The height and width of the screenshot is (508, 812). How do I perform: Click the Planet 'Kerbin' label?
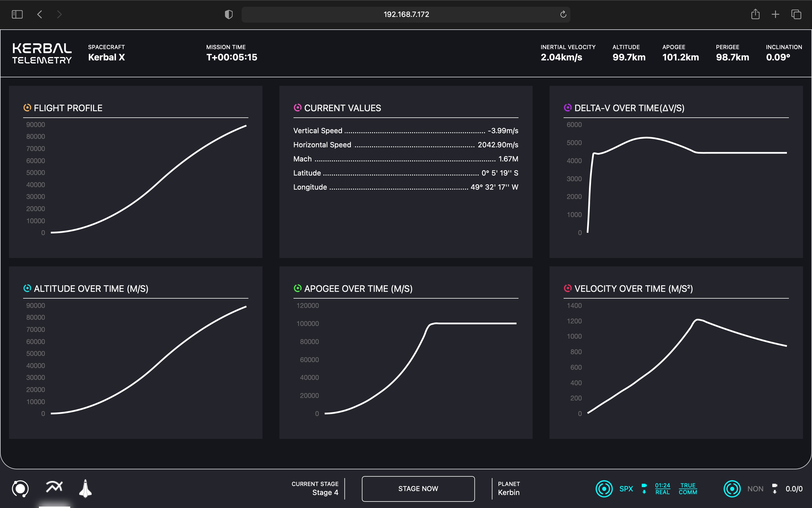tap(509, 492)
